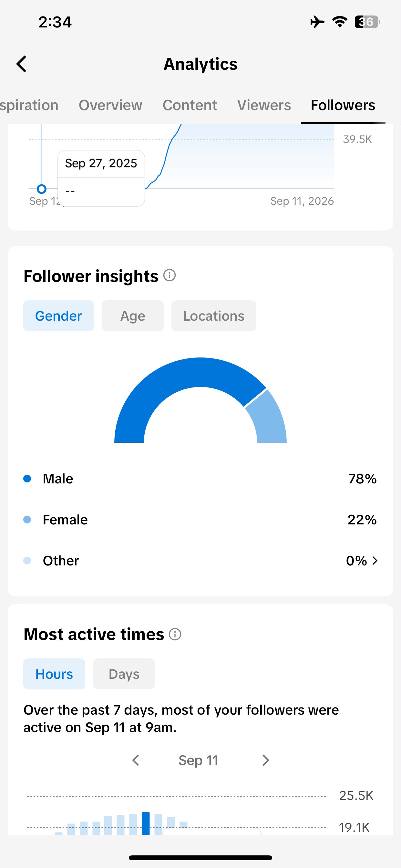Select the Locations insights filter

coord(214,316)
